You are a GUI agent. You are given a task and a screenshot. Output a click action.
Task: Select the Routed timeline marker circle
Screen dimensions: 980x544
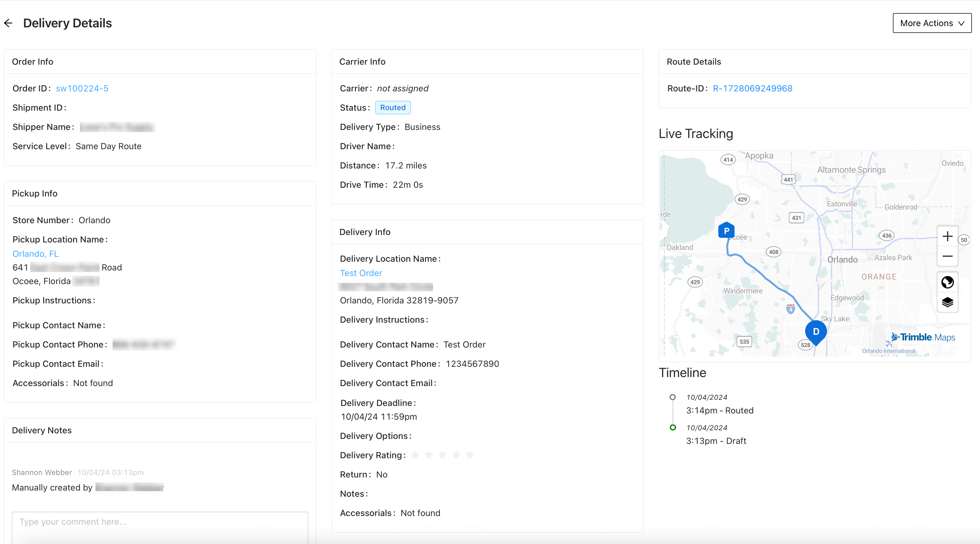(x=673, y=397)
